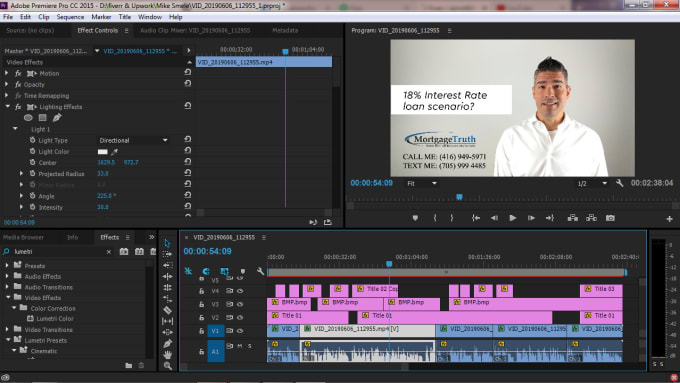Add marker in program monitor

pyautogui.click(x=415, y=218)
